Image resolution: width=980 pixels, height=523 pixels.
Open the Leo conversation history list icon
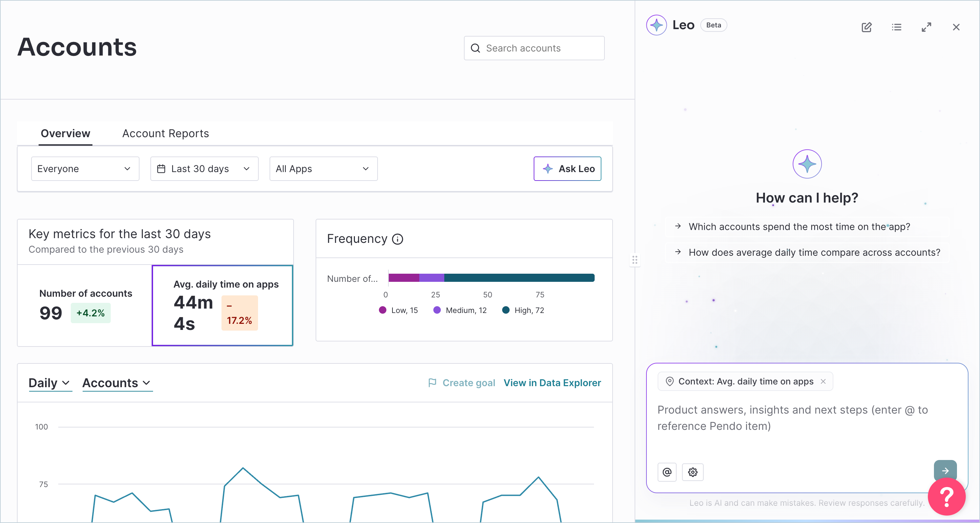(x=896, y=27)
